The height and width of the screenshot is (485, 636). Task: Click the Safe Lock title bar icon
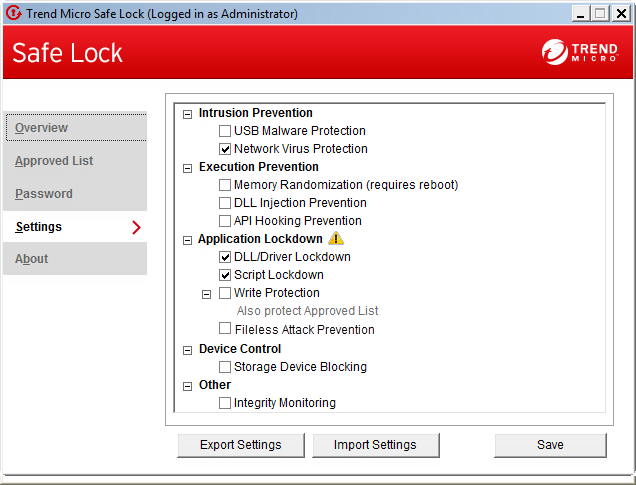click(13, 13)
